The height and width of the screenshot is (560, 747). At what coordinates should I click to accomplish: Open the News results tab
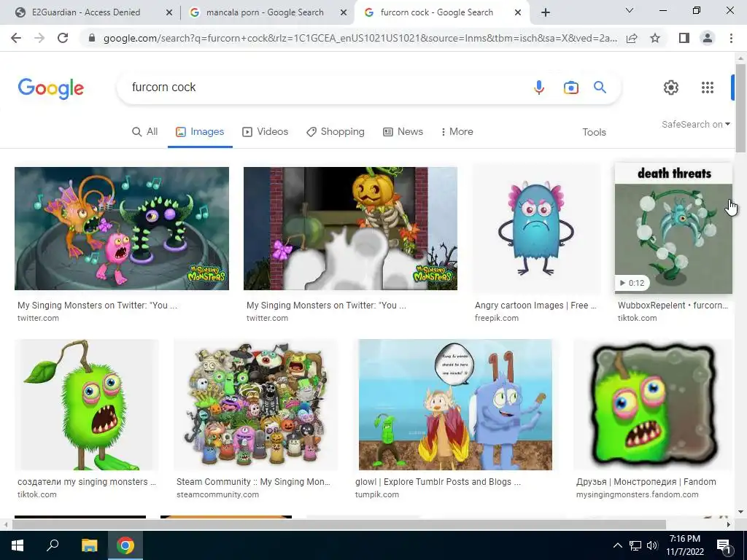click(x=403, y=132)
